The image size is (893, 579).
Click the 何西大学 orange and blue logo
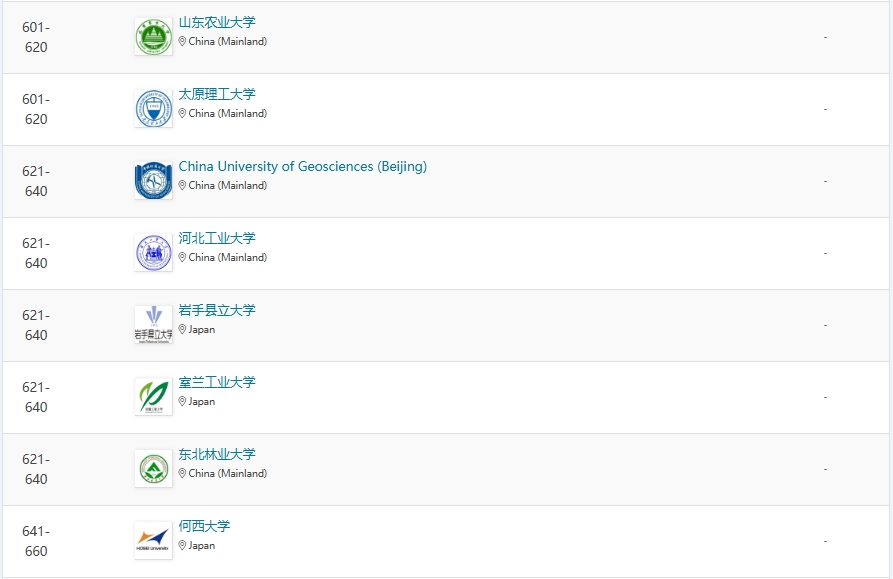[x=154, y=541]
